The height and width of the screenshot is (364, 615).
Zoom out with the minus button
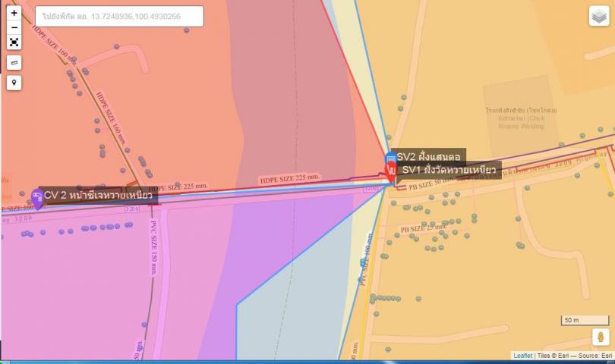click(x=14, y=27)
